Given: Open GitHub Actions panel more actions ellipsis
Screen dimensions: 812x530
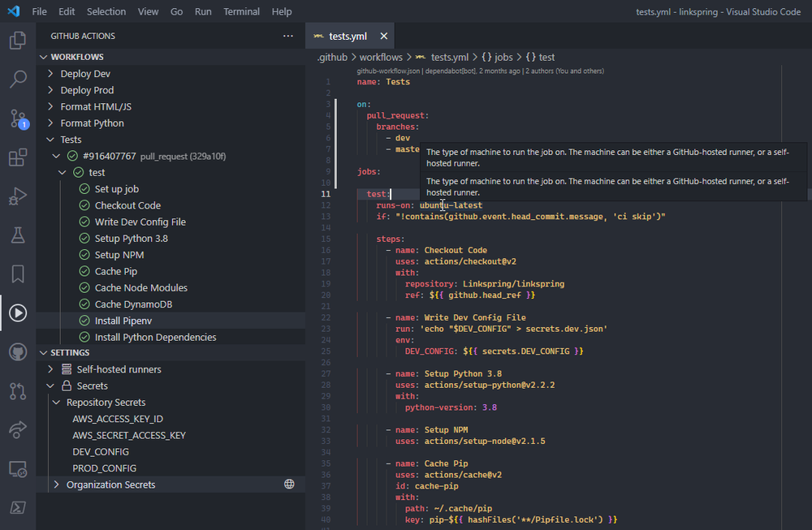Looking at the screenshot, I should [x=288, y=36].
